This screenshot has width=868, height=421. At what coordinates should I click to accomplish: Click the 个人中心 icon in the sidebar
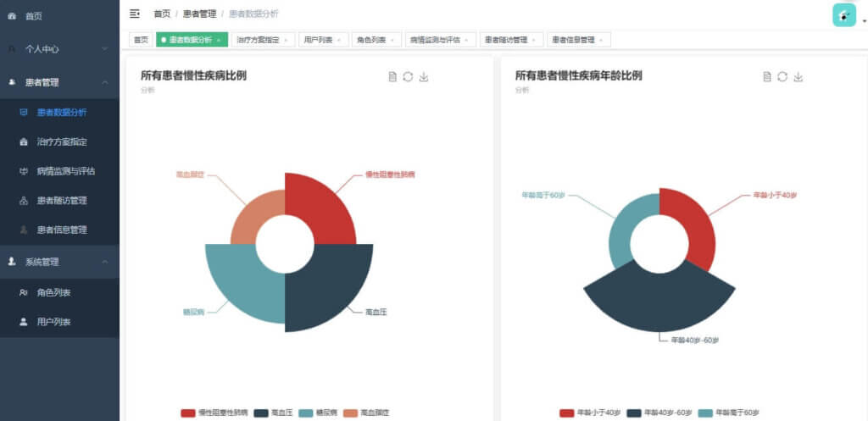[x=12, y=49]
